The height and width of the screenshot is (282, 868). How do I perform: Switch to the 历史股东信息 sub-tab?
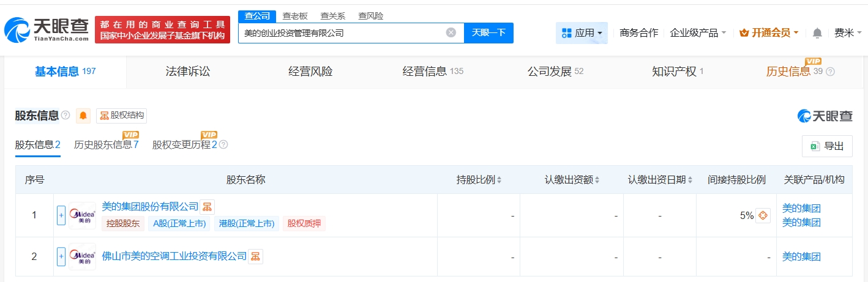point(106,145)
